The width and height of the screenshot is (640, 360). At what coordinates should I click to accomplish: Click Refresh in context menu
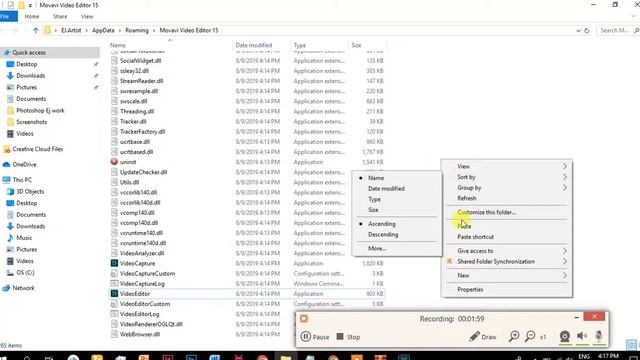pos(467,198)
